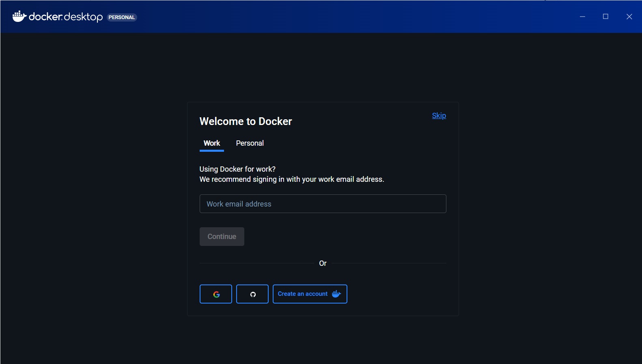This screenshot has height=364, width=642.
Task: Click the Welcome to Docker heading
Action: click(x=246, y=121)
